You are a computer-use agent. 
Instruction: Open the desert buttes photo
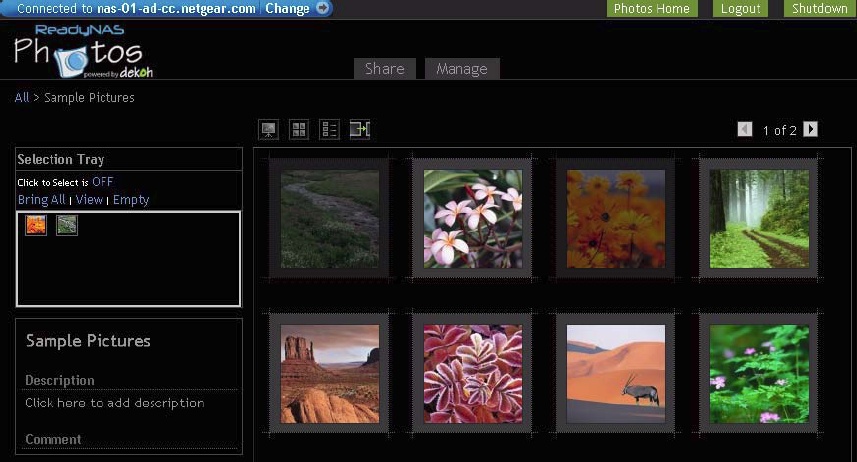point(330,374)
